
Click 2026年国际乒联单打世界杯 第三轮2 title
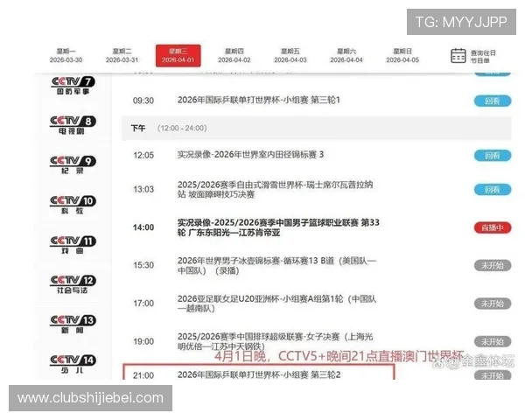[259, 374]
